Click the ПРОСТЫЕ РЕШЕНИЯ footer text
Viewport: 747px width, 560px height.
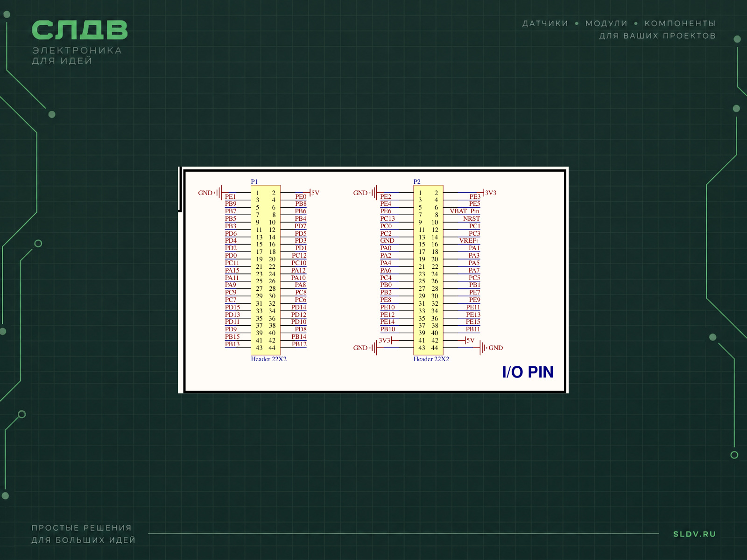coord(82,528)
